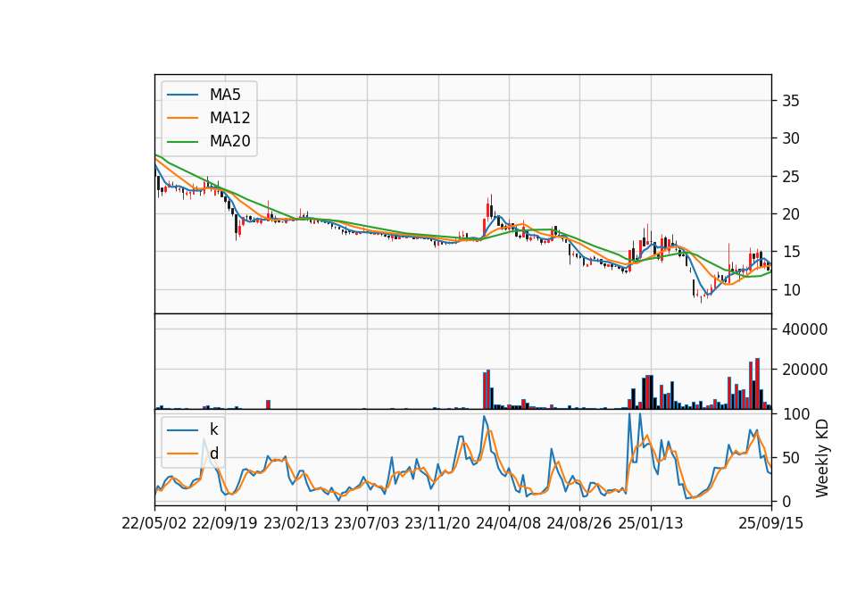This screenshot has height=616, width=857.
Task: Click the volume axis value 40000
Action: click(x=804, y=329)
